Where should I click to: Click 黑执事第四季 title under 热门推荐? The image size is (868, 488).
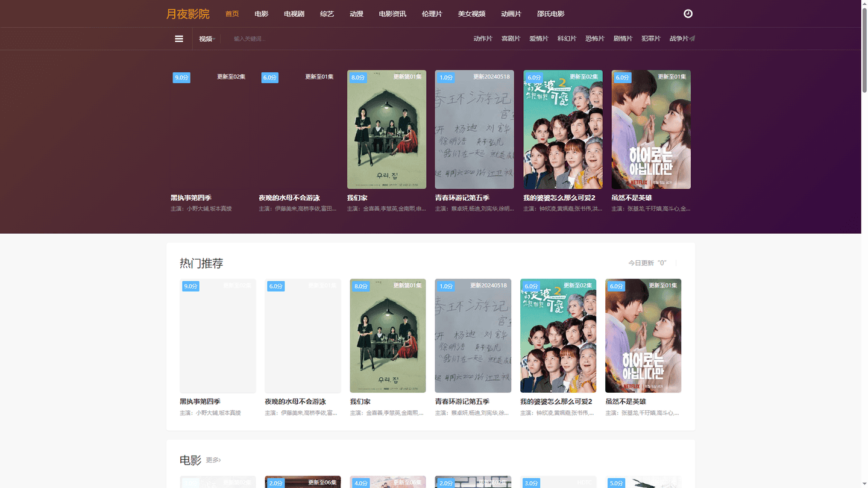[x=200, y=401]
